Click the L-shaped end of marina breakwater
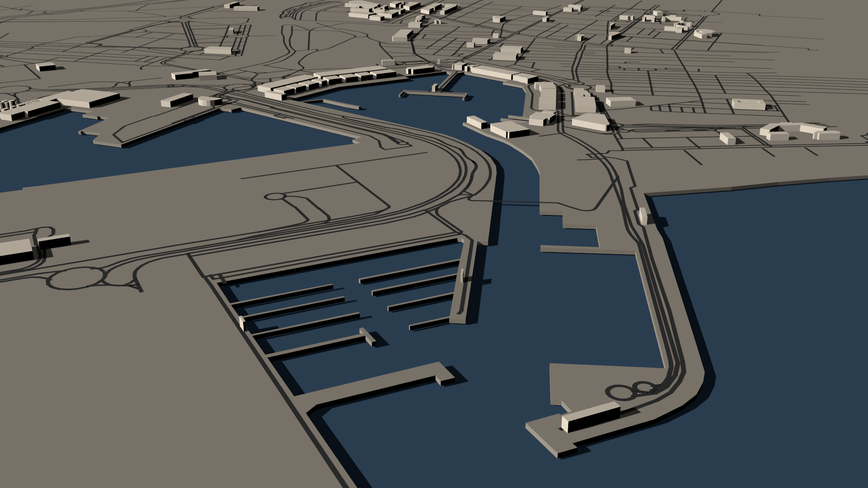This screenshot has width=868, height=488. pyautogui.click(x=445, y=374)
